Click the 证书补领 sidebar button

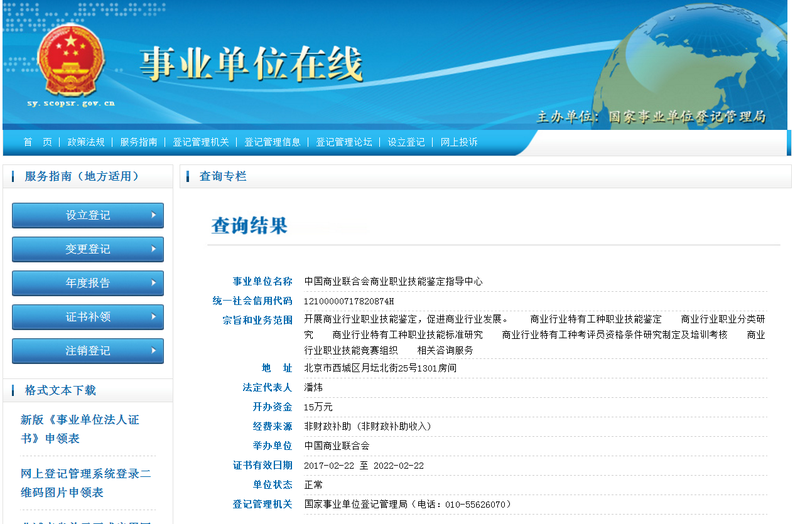coord(88,317)
